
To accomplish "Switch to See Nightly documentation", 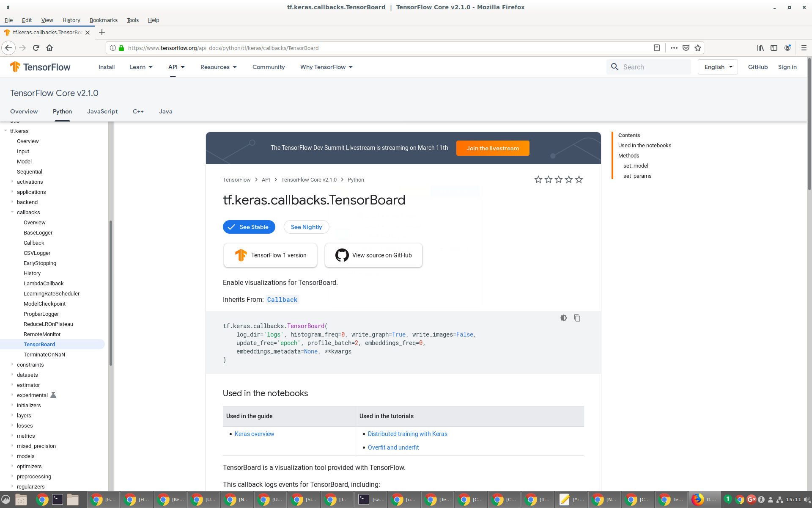I will [x=306, y=227].
